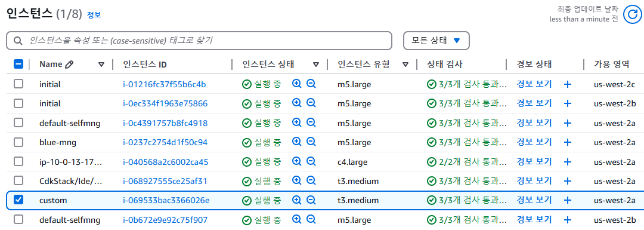Viewport: 644px width, 230px height.
Task: Focus the instance search field
Action: (x=199, y=40)
